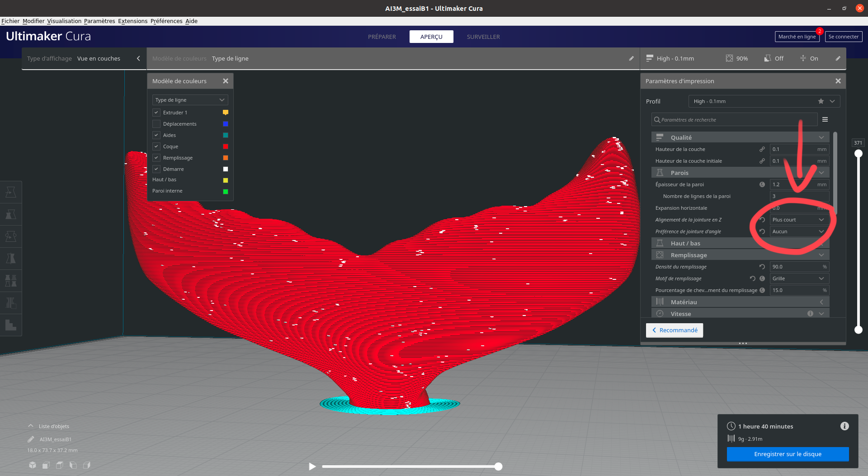Click the Recommandé button

point(675,330)
